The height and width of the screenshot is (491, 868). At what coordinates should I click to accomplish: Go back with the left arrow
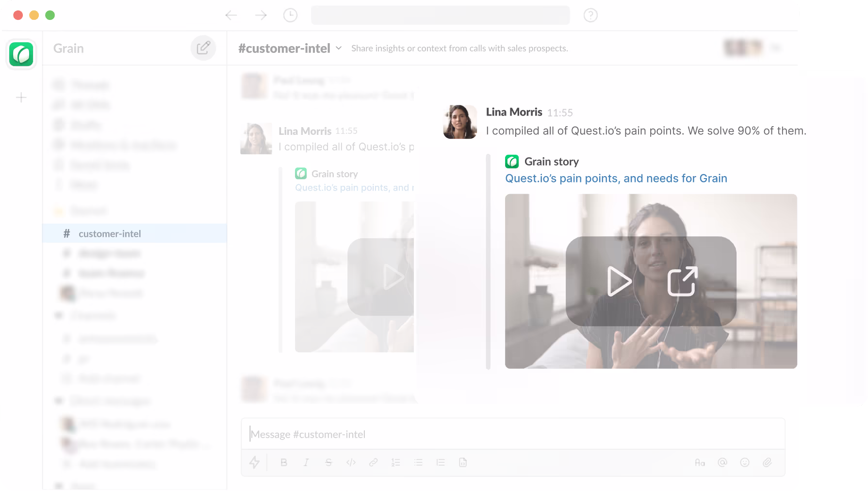(231, 16)
